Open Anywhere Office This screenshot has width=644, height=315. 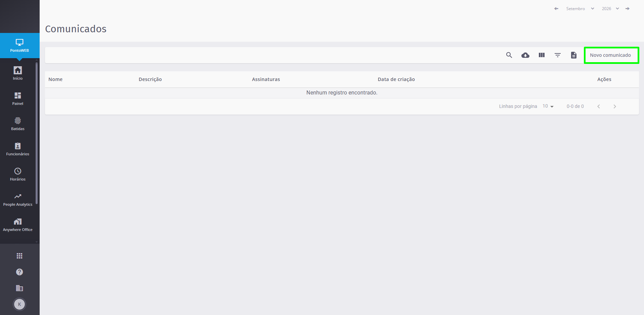click(18, 225)
